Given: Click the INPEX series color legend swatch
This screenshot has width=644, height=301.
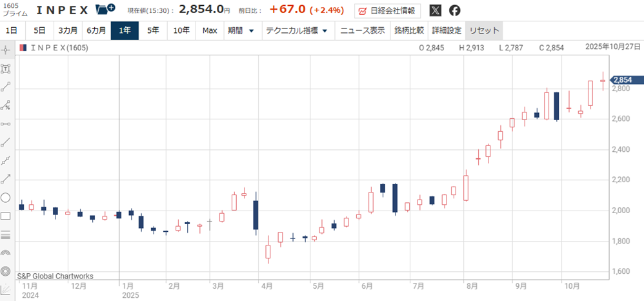Looking at the screenshot, I should tap(23, 48).
